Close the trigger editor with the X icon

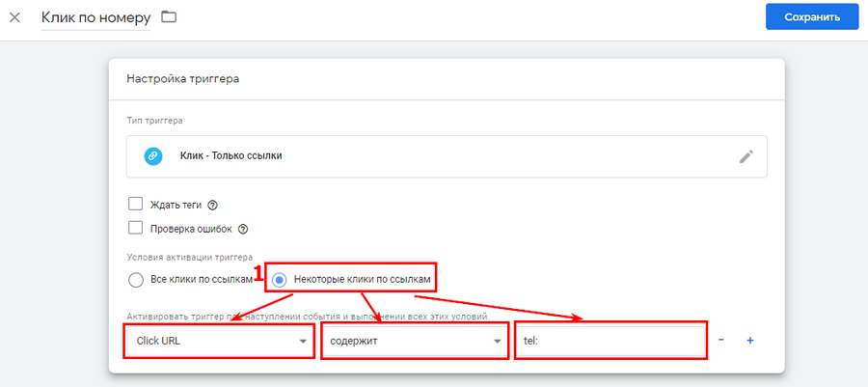(x=14, y=17)
